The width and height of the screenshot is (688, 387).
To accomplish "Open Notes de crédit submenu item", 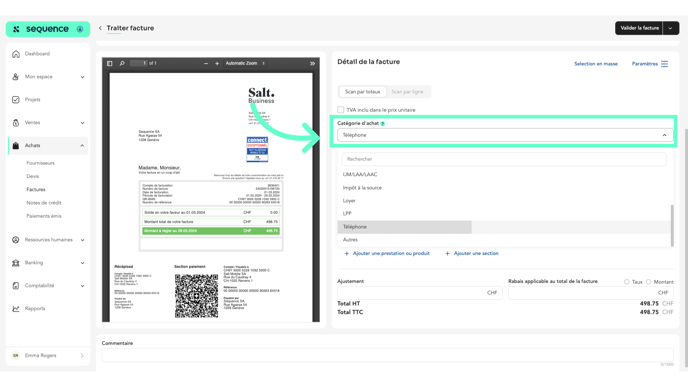I will click(44, 203).
